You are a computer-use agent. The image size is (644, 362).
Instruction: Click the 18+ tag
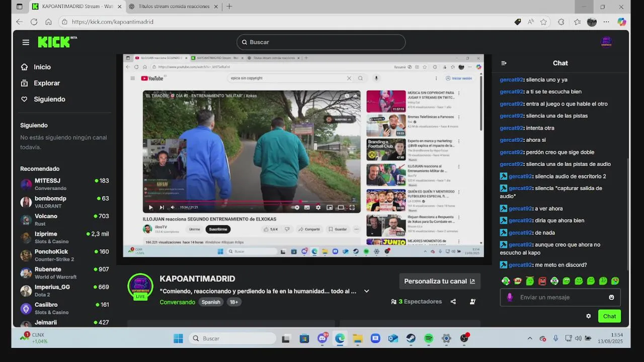coord(234,302)
